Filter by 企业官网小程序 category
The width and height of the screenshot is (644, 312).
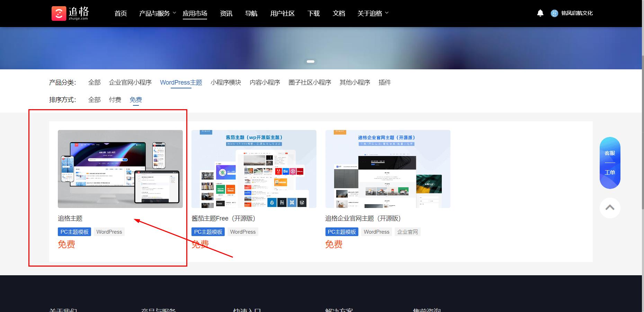point(130,83)
